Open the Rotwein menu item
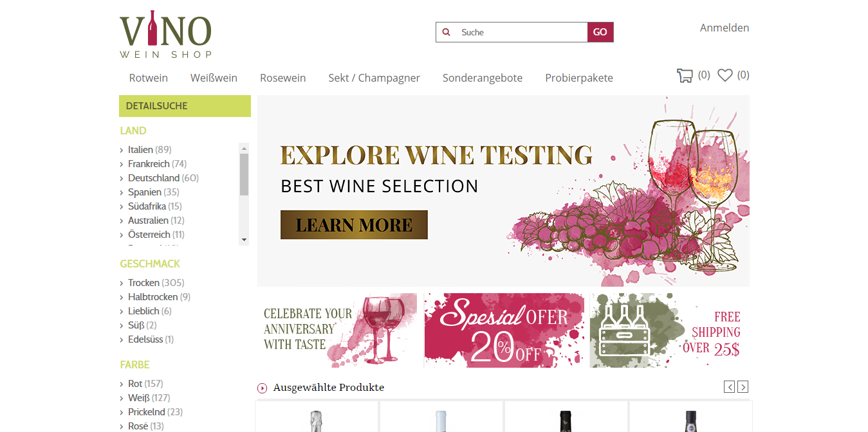Screen dimensions: 868x432 (148, 77)
